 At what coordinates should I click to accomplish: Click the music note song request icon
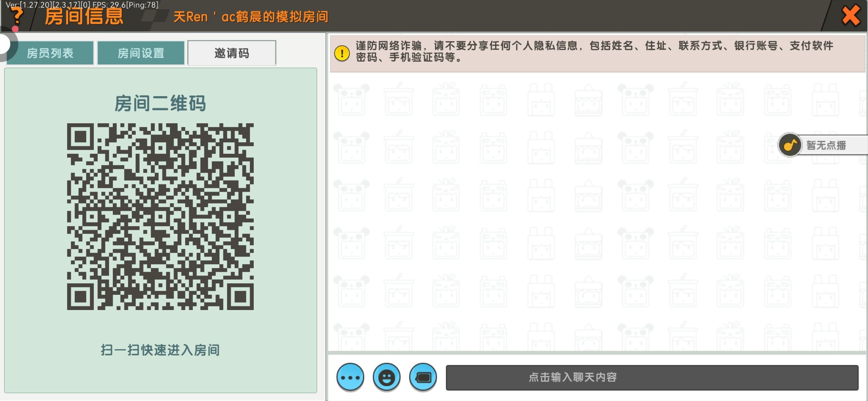pos(790,145)
